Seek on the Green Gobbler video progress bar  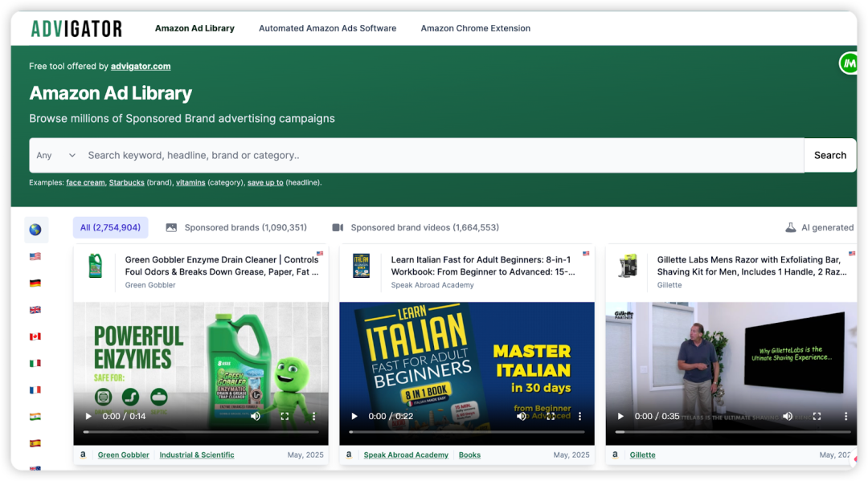[x=201, y=432]
